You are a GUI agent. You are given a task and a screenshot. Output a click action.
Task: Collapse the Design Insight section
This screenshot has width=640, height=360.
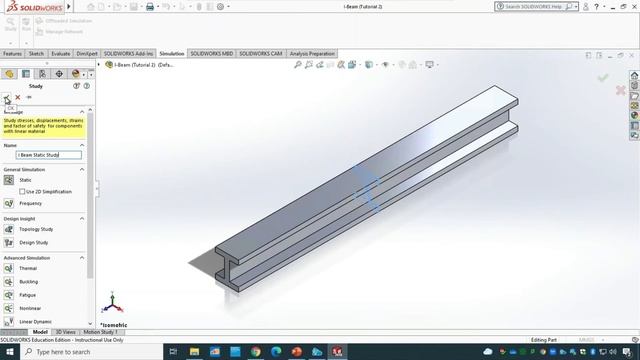click(82, 219)
